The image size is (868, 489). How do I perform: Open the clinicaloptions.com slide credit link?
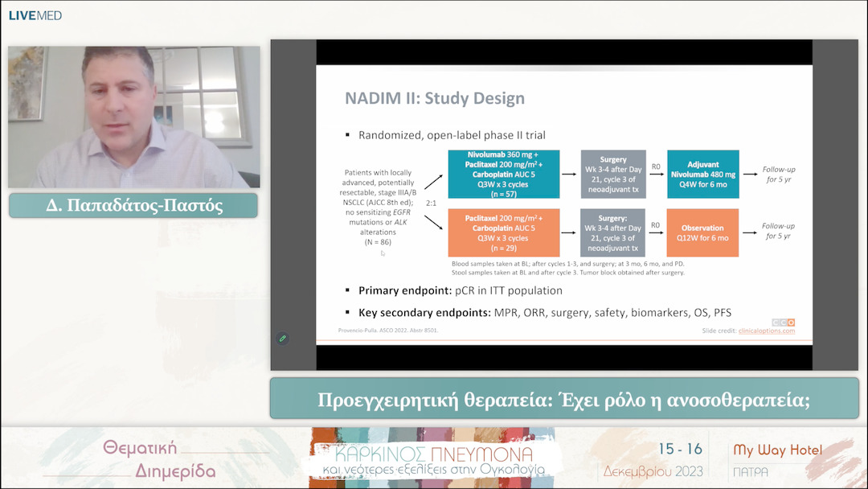coord(767,331)
